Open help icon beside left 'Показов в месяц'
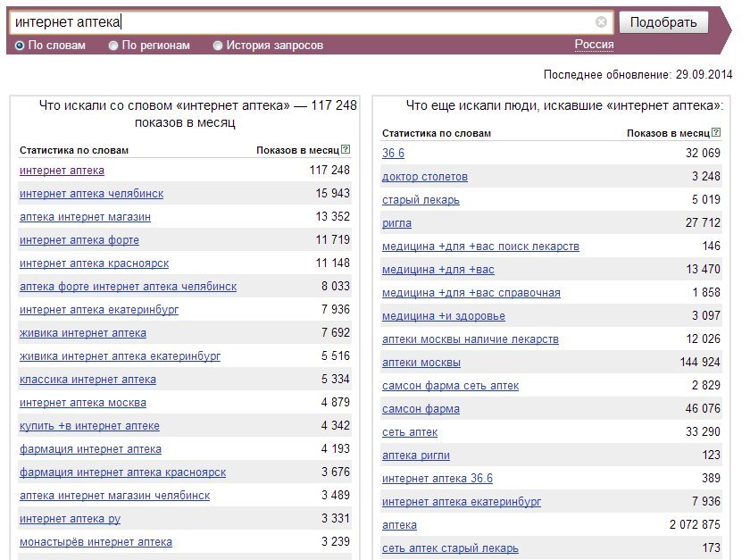Viewport: 750px width, 560px height. click(x=346, y=149)
